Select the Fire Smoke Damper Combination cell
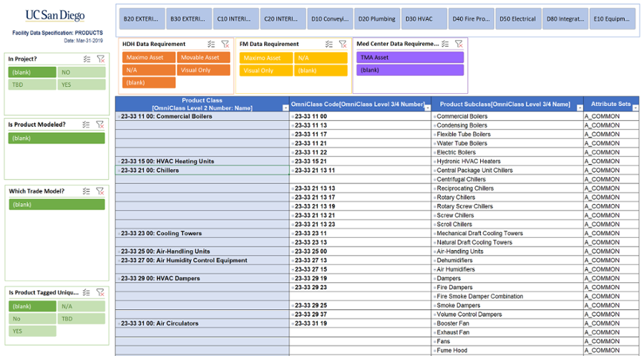The image size is (644, 356). pyautogui.click(x=507, y=297)
